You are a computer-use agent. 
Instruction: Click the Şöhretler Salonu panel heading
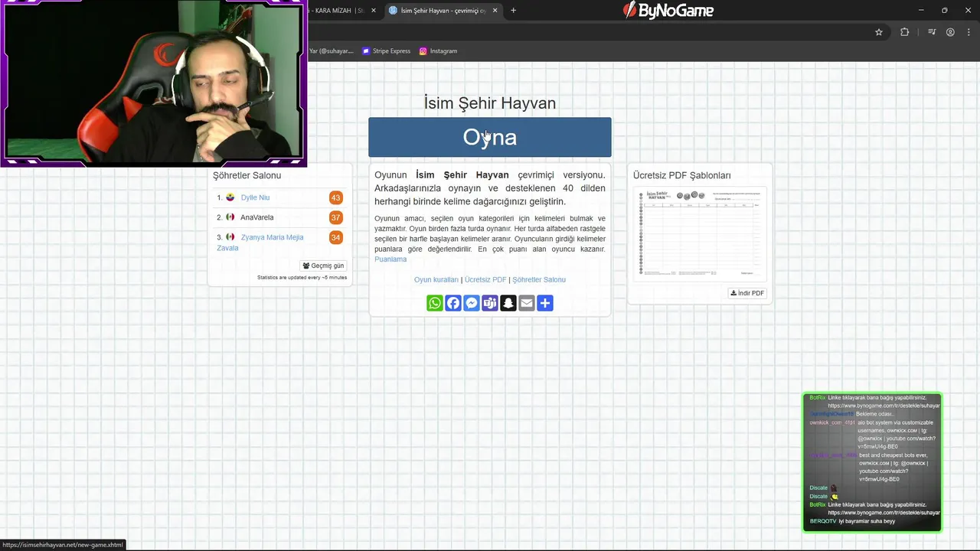click(247, 175)
